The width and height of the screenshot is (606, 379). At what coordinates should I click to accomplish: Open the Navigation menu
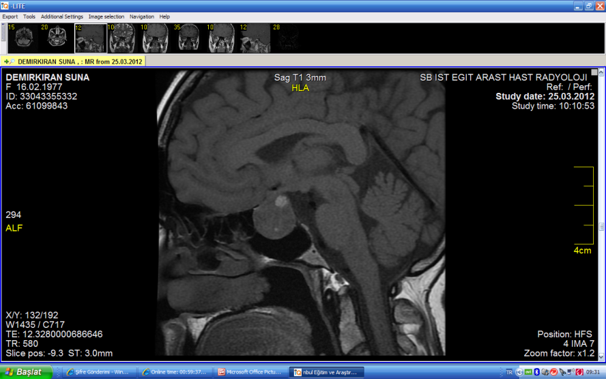142,17
